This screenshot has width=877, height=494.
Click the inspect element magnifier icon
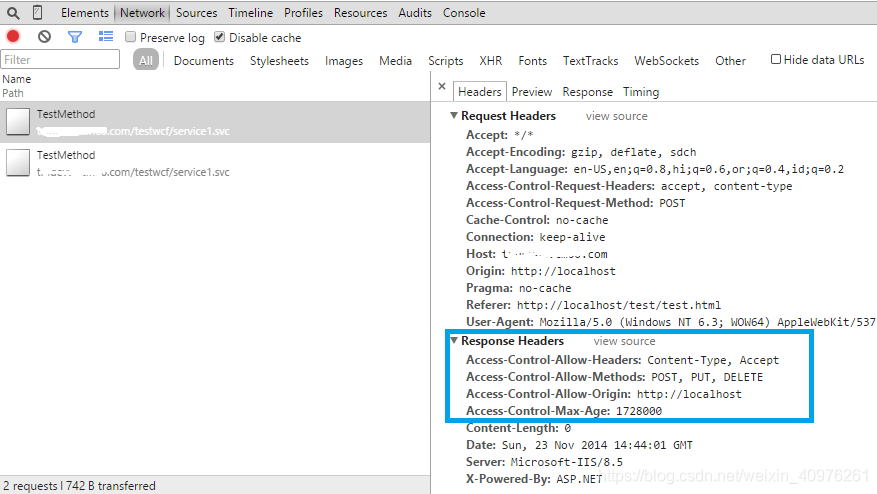13,12
